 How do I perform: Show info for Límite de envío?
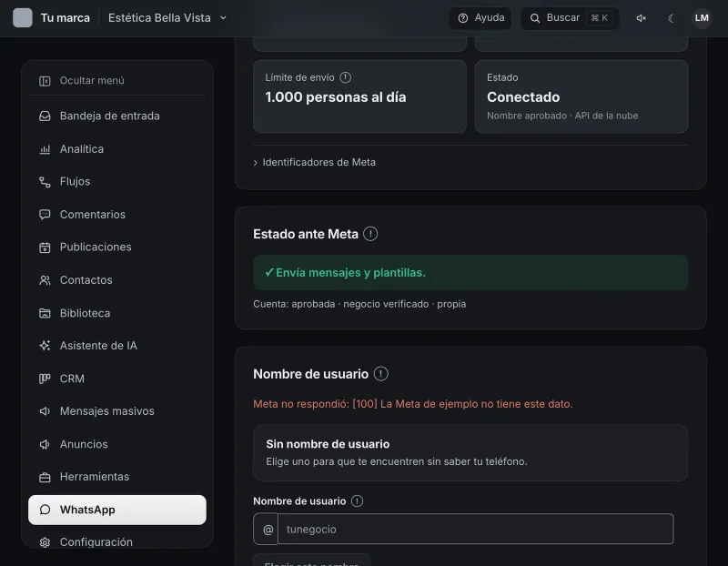[x=345, y=77]
